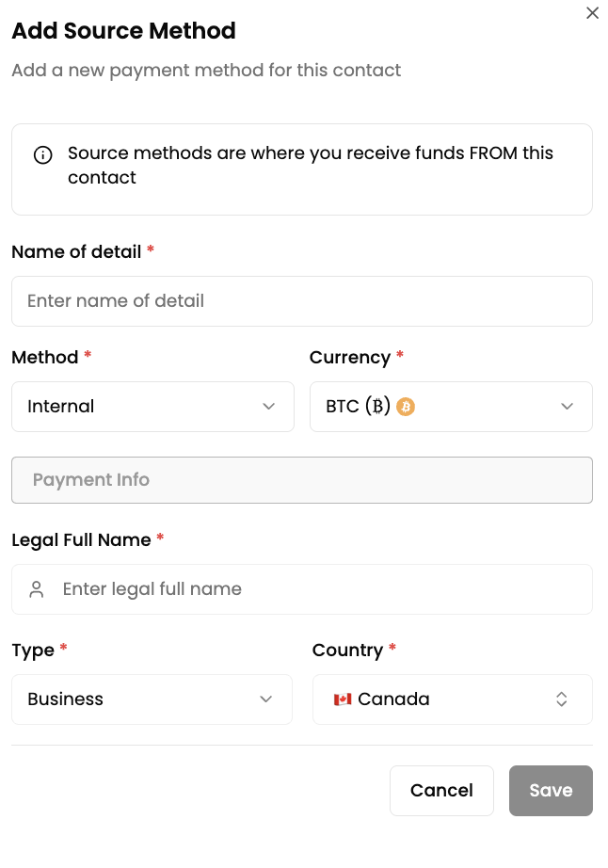
Task: Open Country selector using up-down arrows
Action: click(561, 699)
